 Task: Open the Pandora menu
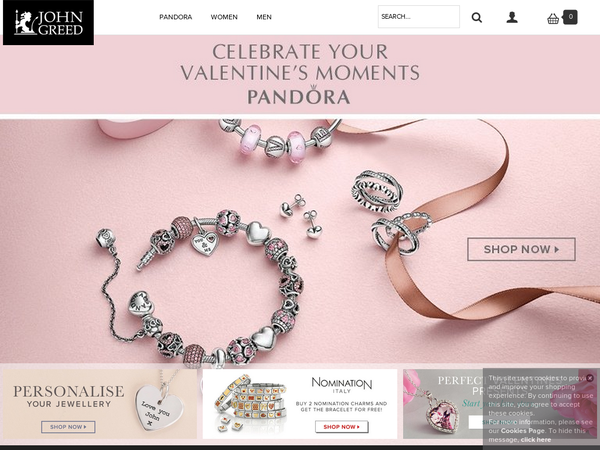176,17
